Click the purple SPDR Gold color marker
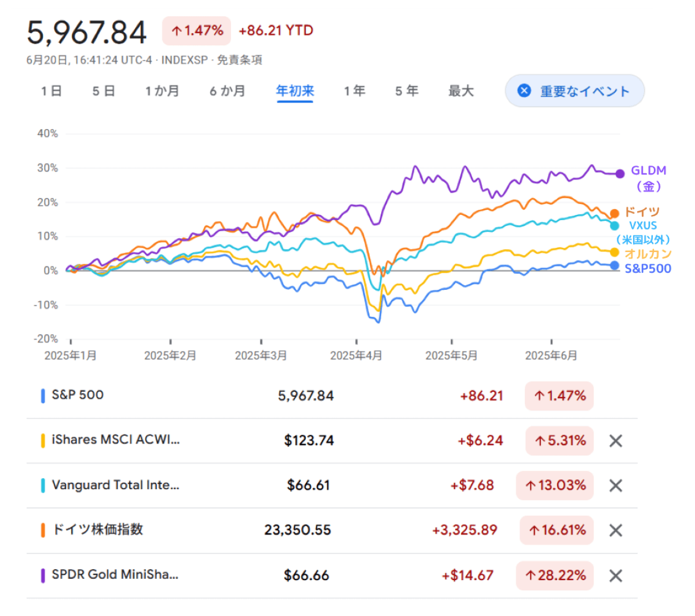Image resolution: width=695 pixels, height=616 pixels. click(43, 575)
